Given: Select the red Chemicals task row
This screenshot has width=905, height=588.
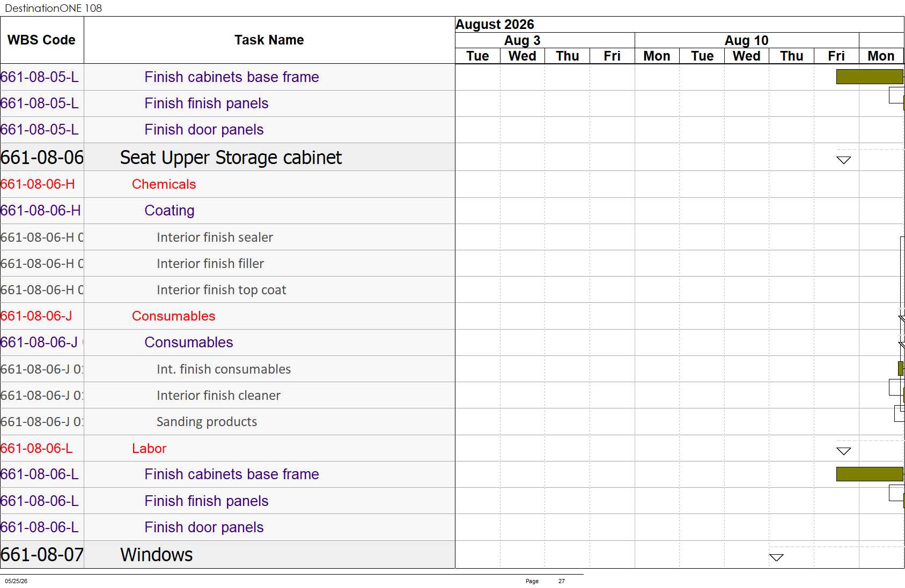Looking at the screenshot, I should 164,184.
